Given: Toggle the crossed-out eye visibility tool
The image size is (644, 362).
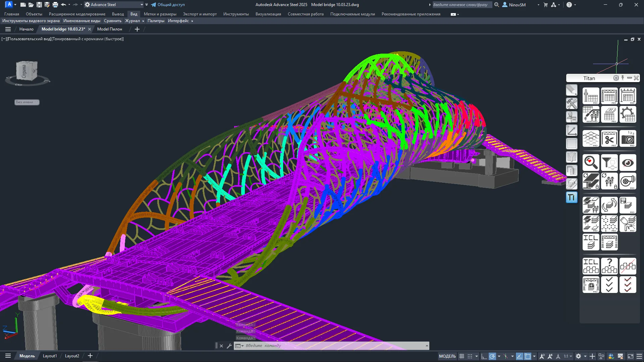Looking at the screenshot, I should tap(628, 163).
